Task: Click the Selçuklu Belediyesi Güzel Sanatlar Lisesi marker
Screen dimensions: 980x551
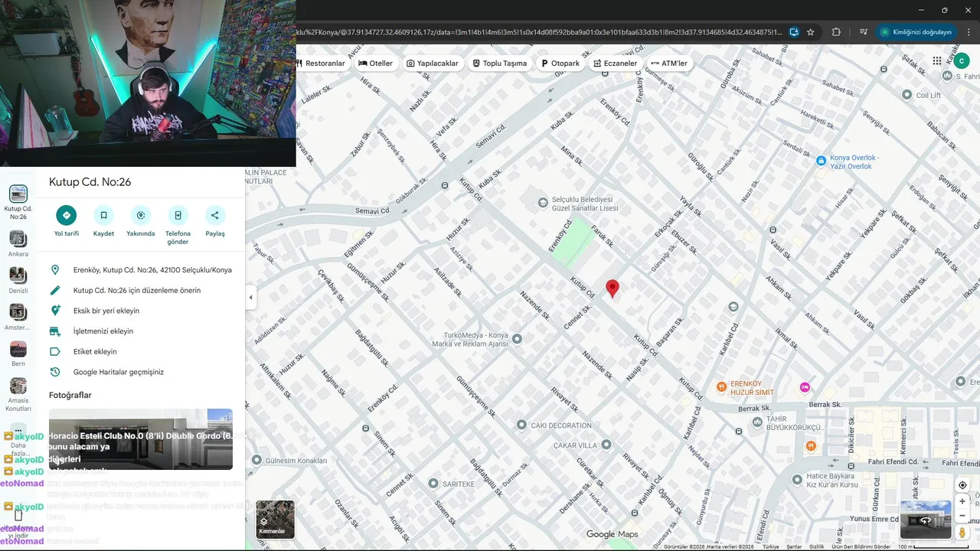Action: click(x=544, y=203)
